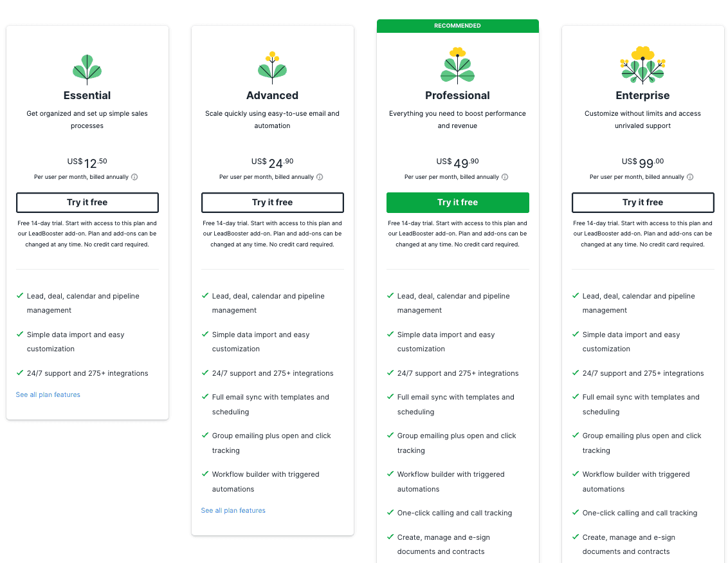Image resolution: width=728 pixels, height=563 pixels.
Task: Open billing info icon under Essential price
Action: [134, 177]
